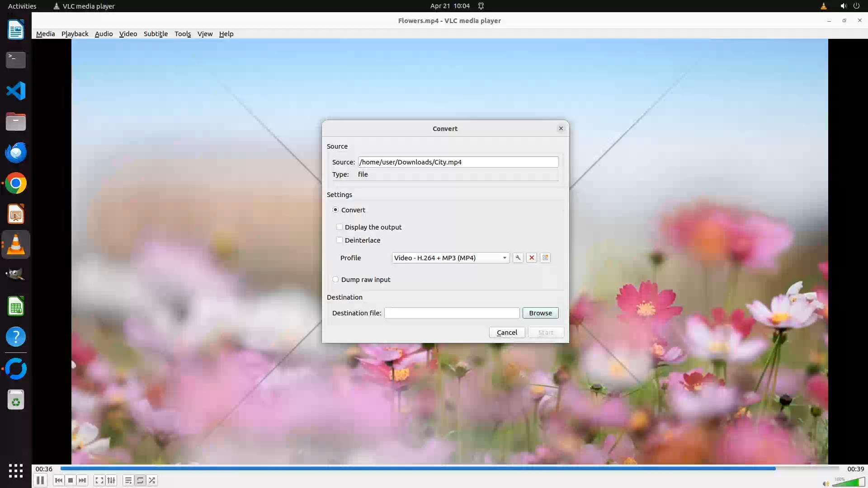Open the Media menu
The width and height of the screenshot is (868, 488).
[x=45, y=34]
